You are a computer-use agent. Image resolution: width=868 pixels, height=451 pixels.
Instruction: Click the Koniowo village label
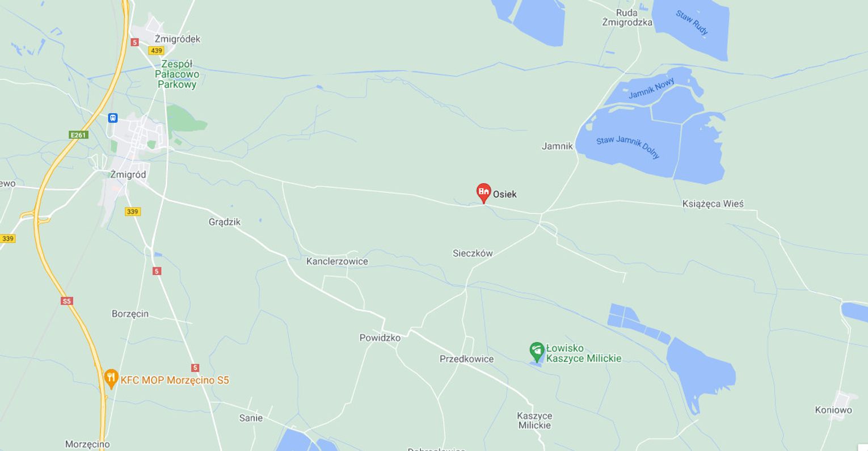click(833, 410)
